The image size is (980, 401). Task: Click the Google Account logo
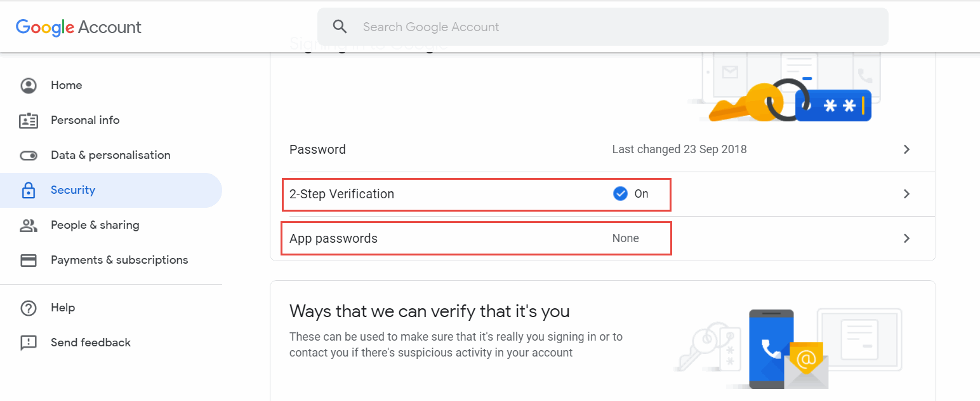pyautogui.click(x=79, y=27)
